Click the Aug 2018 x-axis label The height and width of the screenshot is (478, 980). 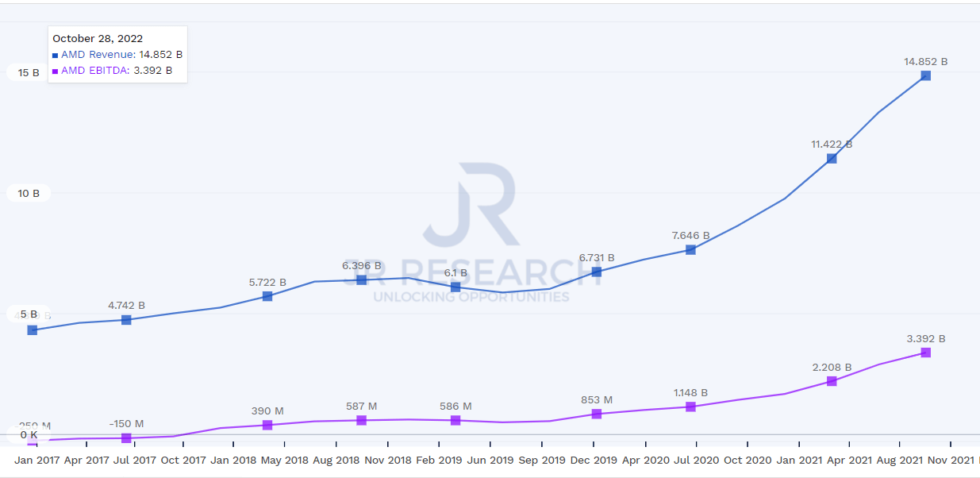(x=337, y=459)
